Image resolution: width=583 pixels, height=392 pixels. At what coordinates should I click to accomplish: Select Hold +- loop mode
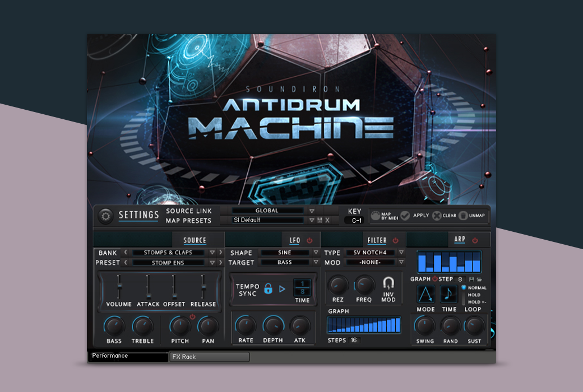[x=477, y=302]
